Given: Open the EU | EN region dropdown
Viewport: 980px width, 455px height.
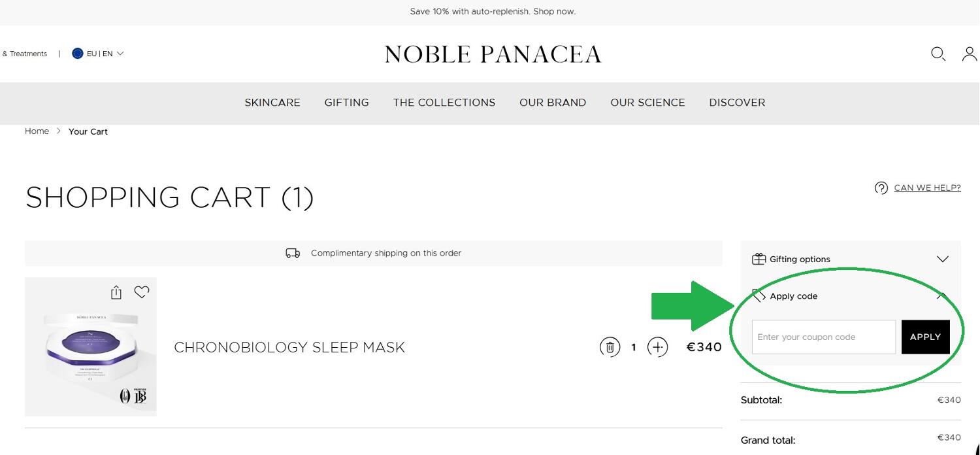Looking at the screenshot, I should point(99,53).
